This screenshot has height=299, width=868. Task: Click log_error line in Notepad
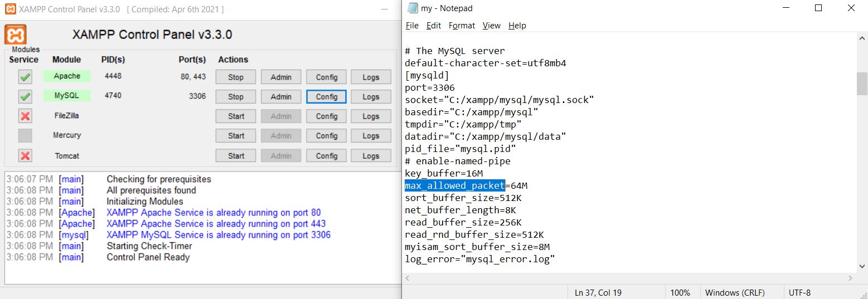[x=480, y=259]
